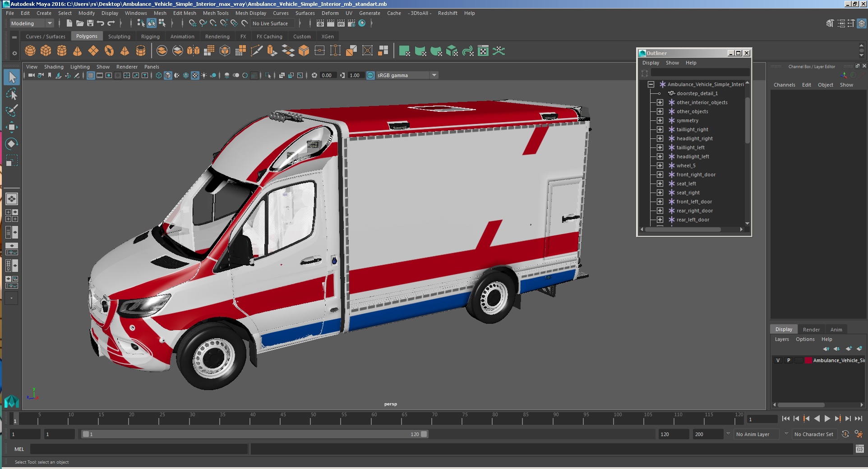The image size is (868, 469).
Task: Activate the Rotate tool
Action: [x=12, y=144]
